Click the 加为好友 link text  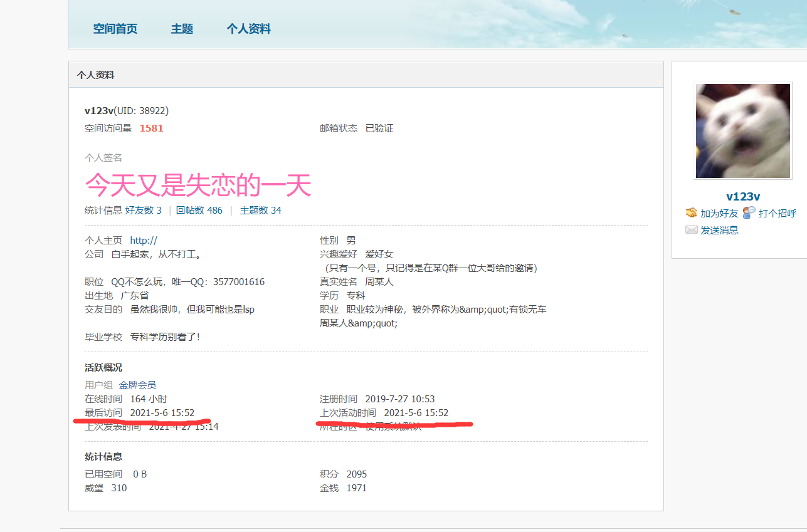(719, 214)
